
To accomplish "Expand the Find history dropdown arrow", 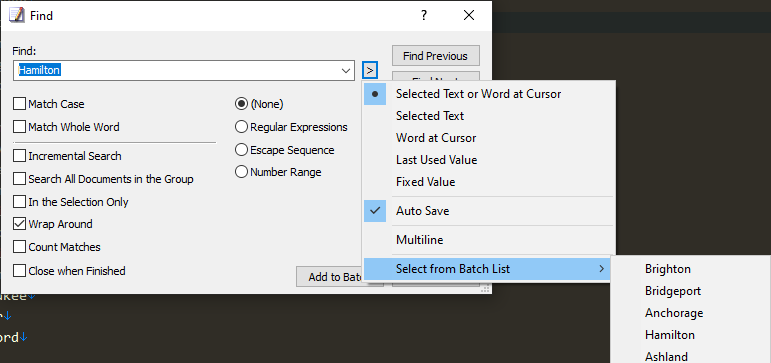I will point(346,70).
